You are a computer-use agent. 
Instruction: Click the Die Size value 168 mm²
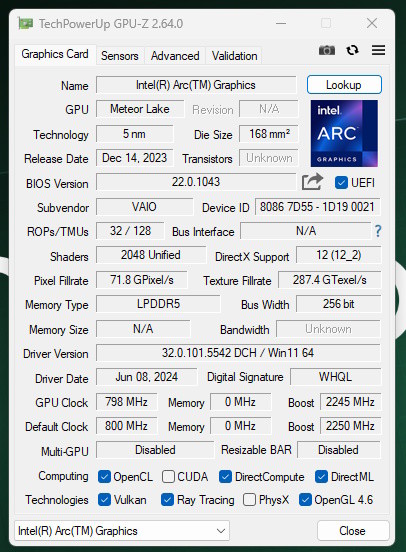[269, 134]
